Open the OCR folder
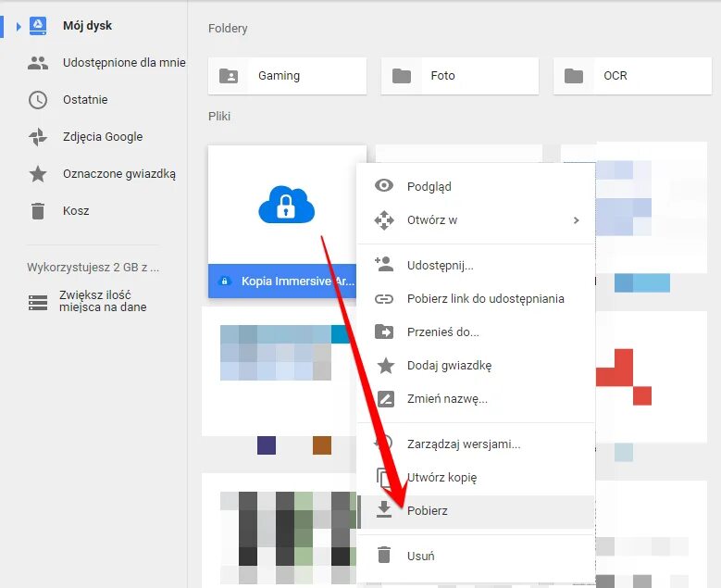Image resolution: width=721 pixels, height=588 pixels. click(632, 76)
